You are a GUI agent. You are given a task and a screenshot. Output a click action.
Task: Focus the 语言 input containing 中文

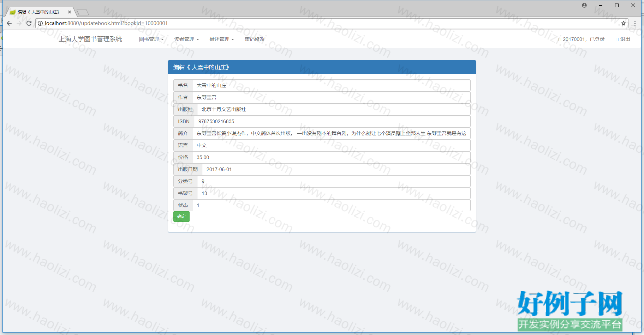click(x=331, y=145)
